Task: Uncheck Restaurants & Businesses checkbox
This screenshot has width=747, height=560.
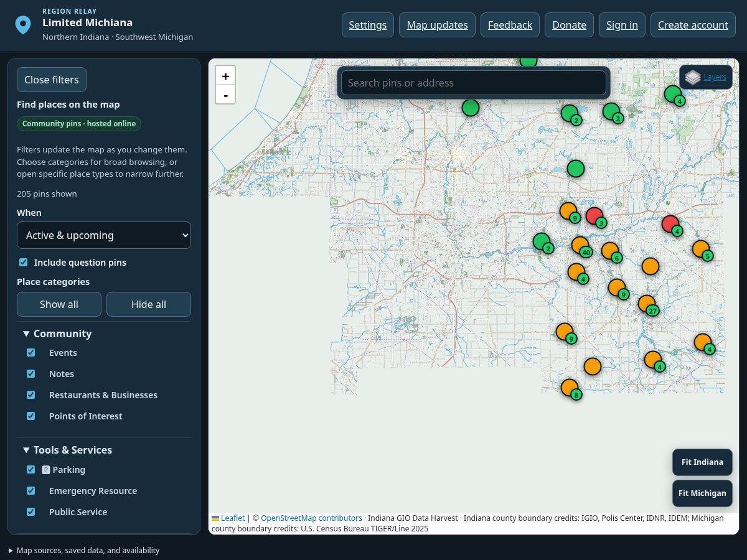Action: click(31, 395)
